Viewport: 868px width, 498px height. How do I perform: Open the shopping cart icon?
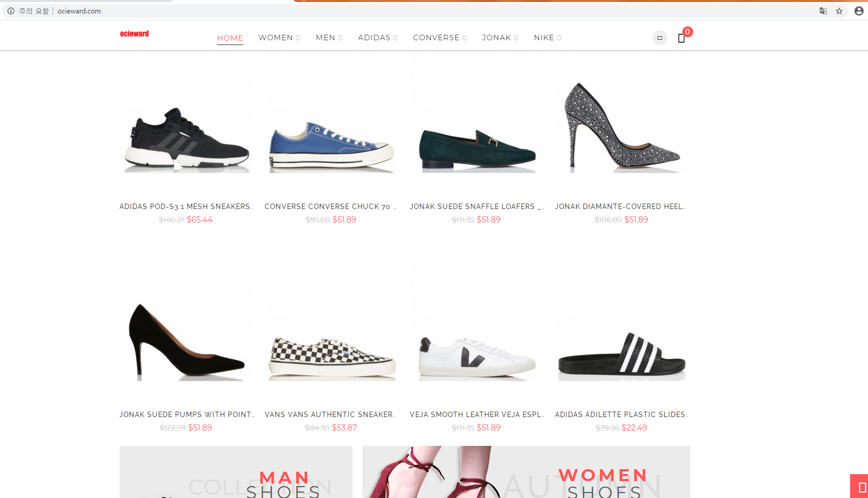(681, 38)
